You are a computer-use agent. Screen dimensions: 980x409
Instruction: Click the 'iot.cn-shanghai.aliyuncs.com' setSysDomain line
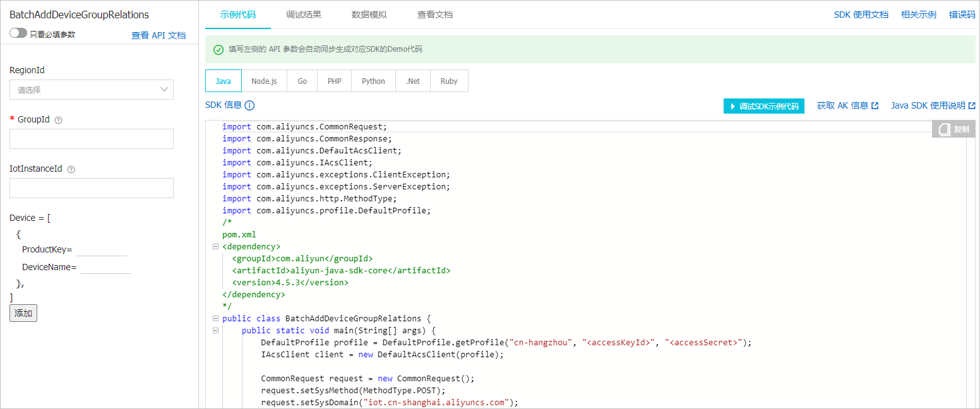click(390, 402)
